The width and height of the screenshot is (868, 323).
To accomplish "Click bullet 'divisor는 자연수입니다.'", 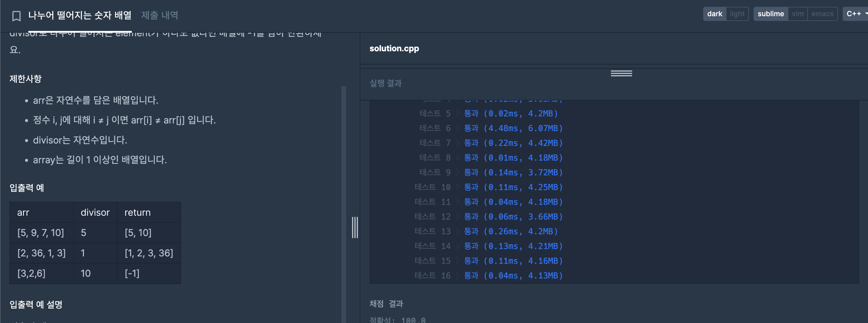I will click(x=80, y=140).
